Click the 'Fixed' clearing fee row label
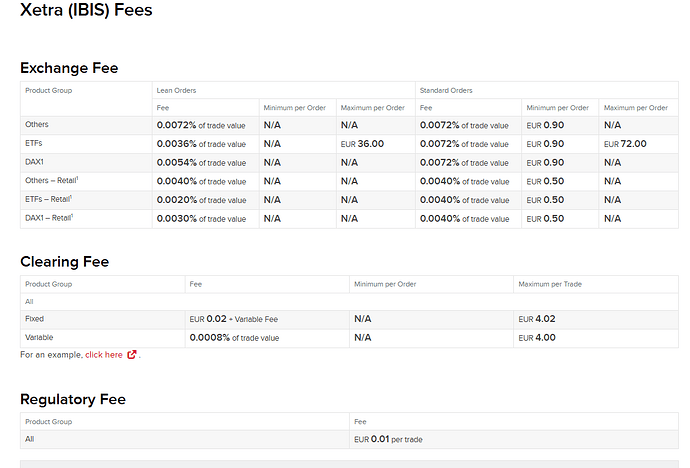Image resolution: width=690 pixels, height=468 pixels. (x=34, y=318)
